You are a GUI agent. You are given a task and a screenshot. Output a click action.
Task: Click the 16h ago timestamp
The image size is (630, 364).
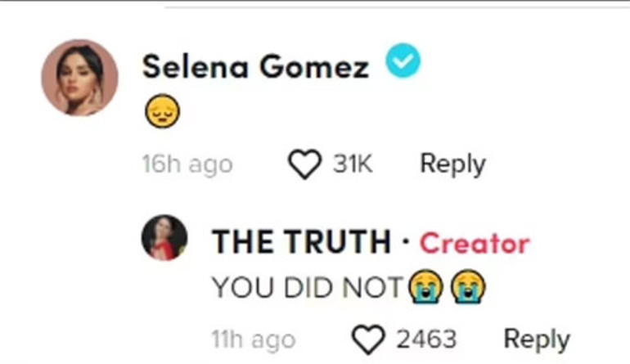coord(187,164)
